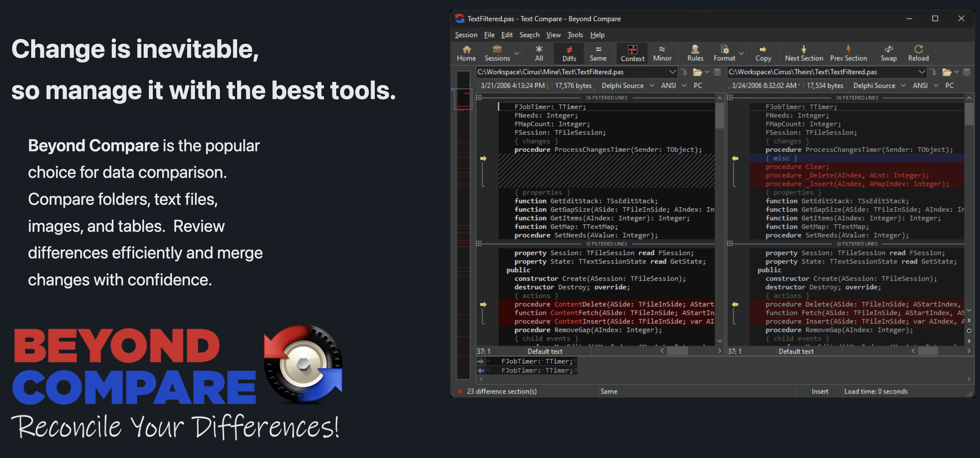Toggle the Diffs display filter
Screen dimensions: 980x458
coord(569,53)
